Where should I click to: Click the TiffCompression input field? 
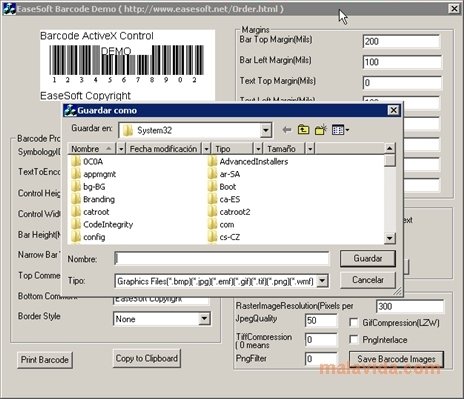pos(321,340)
